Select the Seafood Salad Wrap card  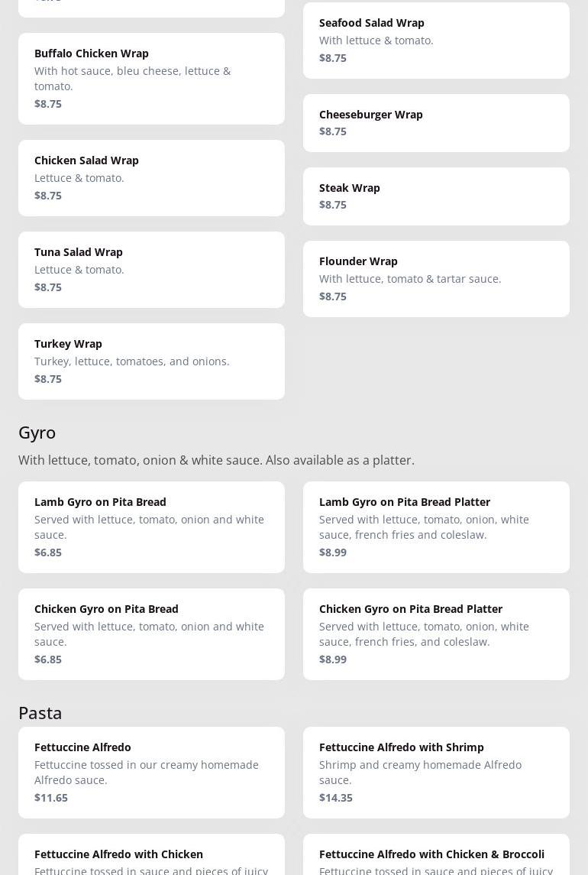(x=436, y=40)
